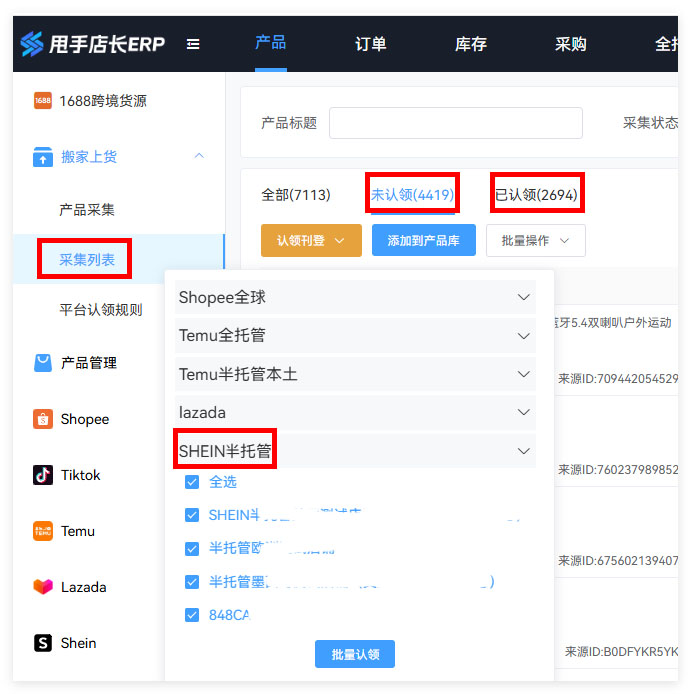
Task: Click the 1688 orange icon in sidebar
Action: tap(43, 100)
